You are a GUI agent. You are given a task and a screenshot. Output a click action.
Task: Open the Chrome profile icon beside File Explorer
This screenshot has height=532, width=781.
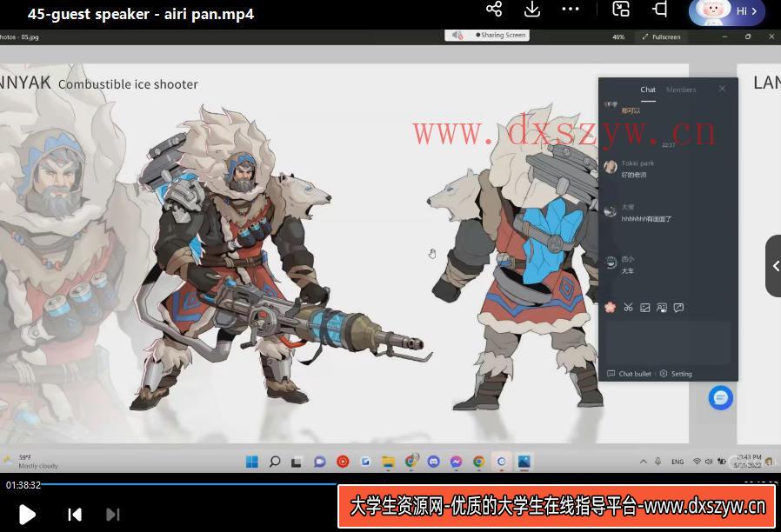point(411,461)
